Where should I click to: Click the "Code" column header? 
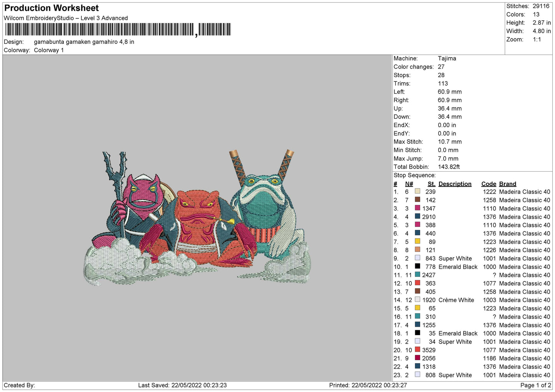click(489, 184)
